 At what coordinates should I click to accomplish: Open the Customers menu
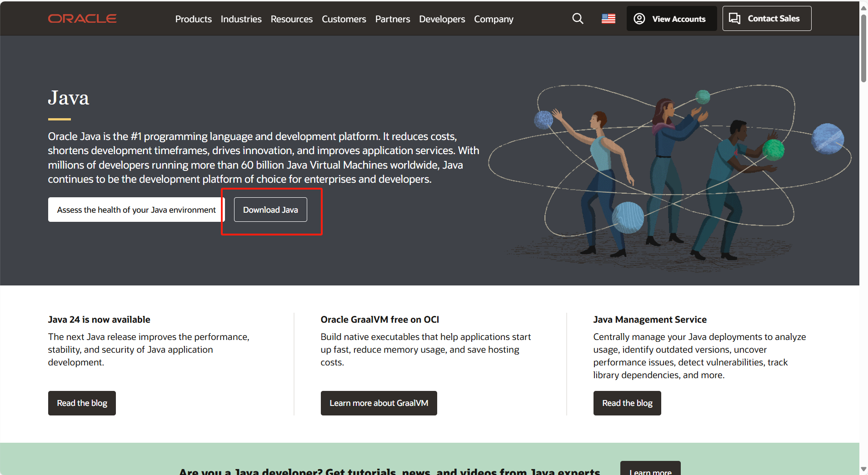(344, 19)
